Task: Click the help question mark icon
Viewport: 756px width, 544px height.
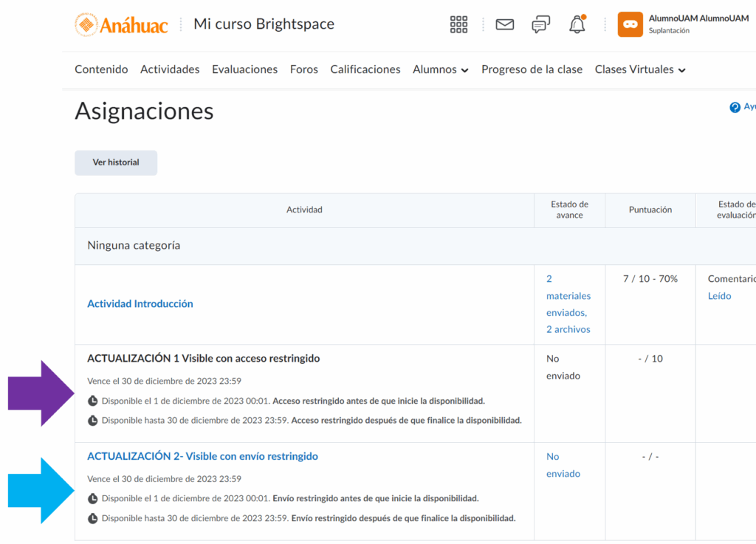Action: click(735, 108)
